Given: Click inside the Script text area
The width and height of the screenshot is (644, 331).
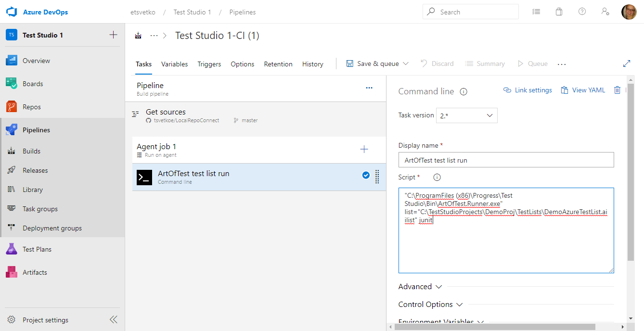Looking at the screenshot, I should (x=506, y=230).
